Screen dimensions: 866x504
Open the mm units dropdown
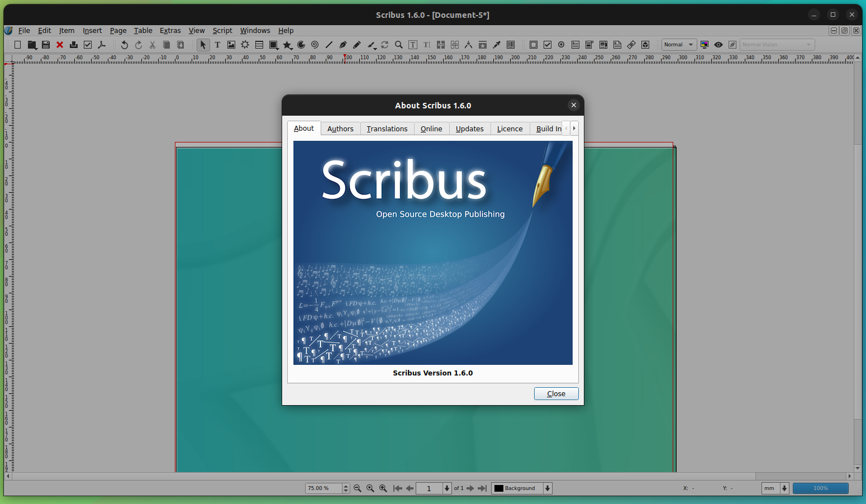775,488
